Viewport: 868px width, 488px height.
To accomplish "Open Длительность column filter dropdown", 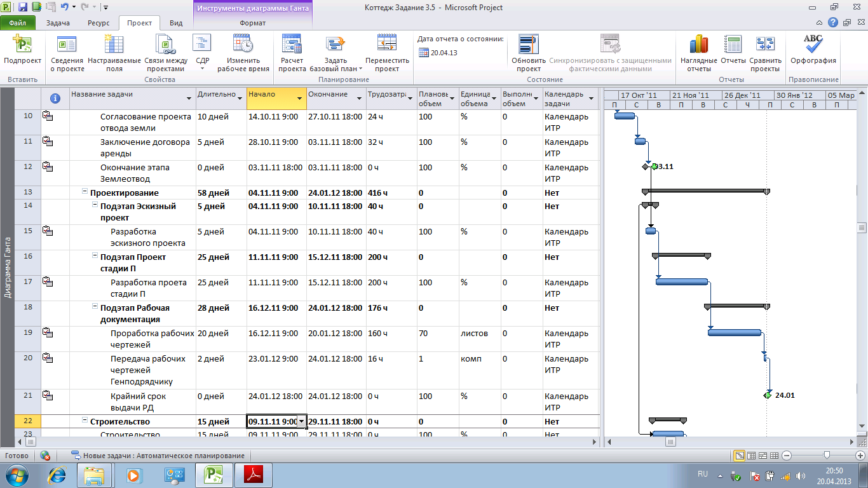I will click(x=240, y=98).
